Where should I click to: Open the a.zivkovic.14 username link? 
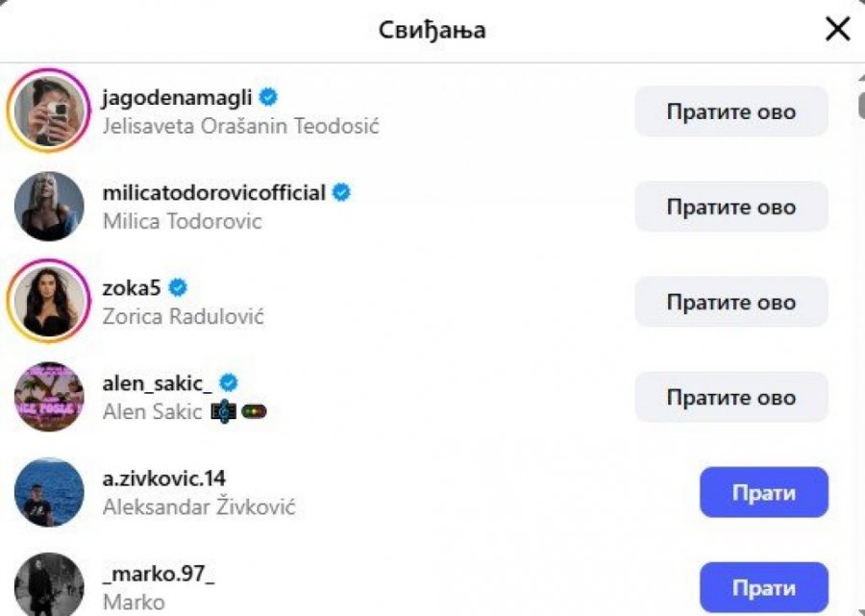tap(164, 479)
